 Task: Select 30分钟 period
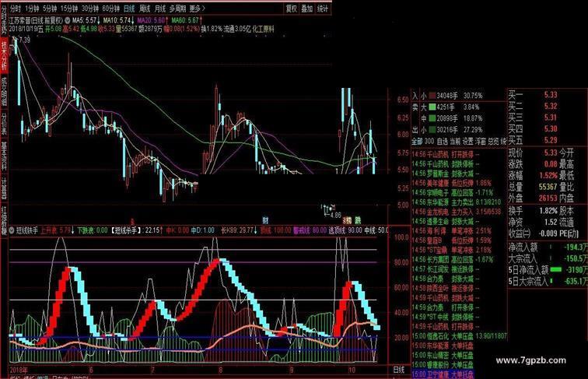click(x=90, y=9)
